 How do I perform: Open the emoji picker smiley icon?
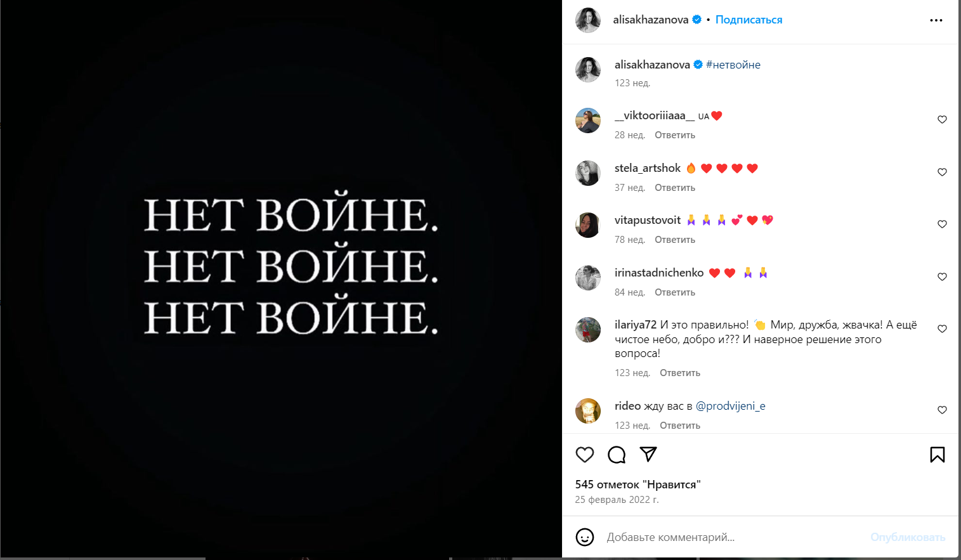click(x=585, y=537)
